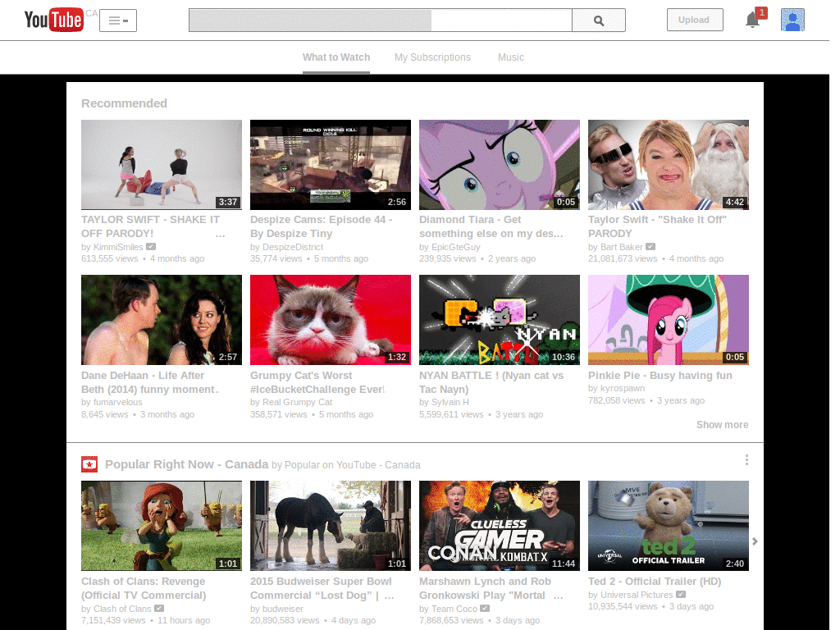This screenshot has width=840, height=630.
Task: Visit the Clash of Clans channel link
Action: (x=122, y=609)
